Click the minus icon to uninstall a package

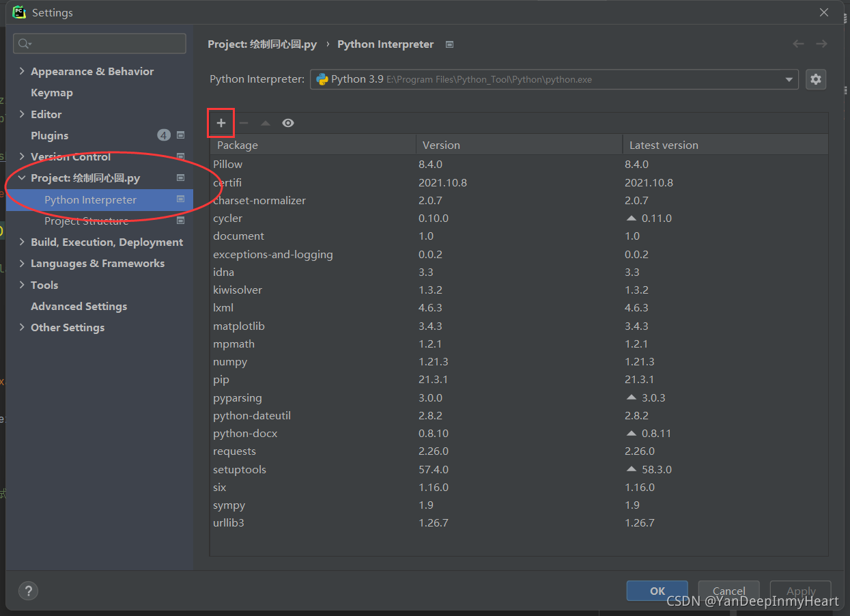tap(244, 123)
